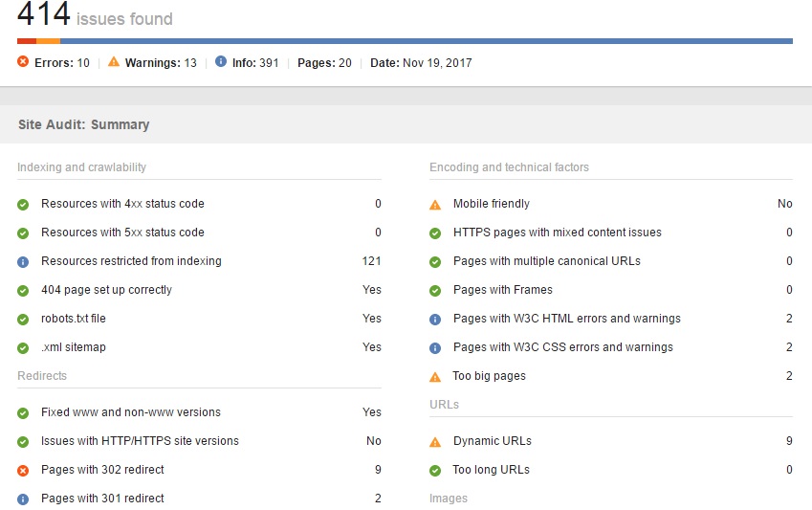Click info icon beside Pages with 301 redirect

pos(23,499)
